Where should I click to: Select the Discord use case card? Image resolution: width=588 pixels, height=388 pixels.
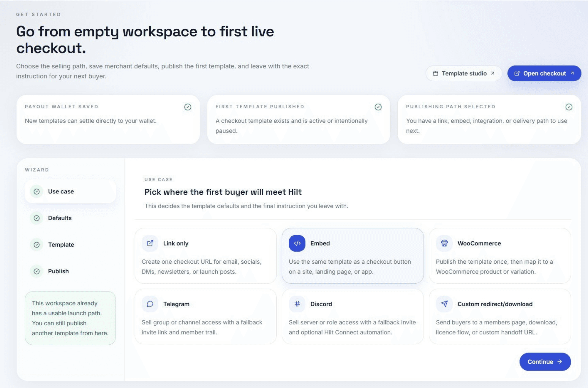click(353, 317)
